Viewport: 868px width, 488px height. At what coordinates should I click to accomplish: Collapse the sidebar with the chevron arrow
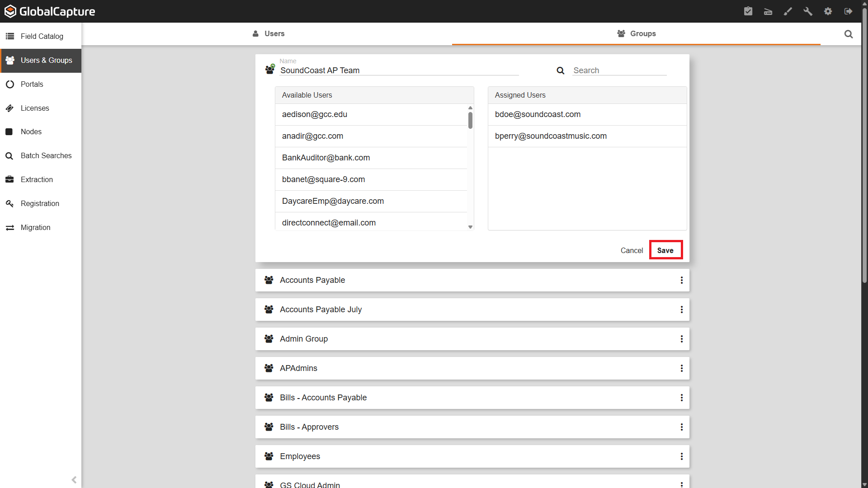tap(74, 479)
